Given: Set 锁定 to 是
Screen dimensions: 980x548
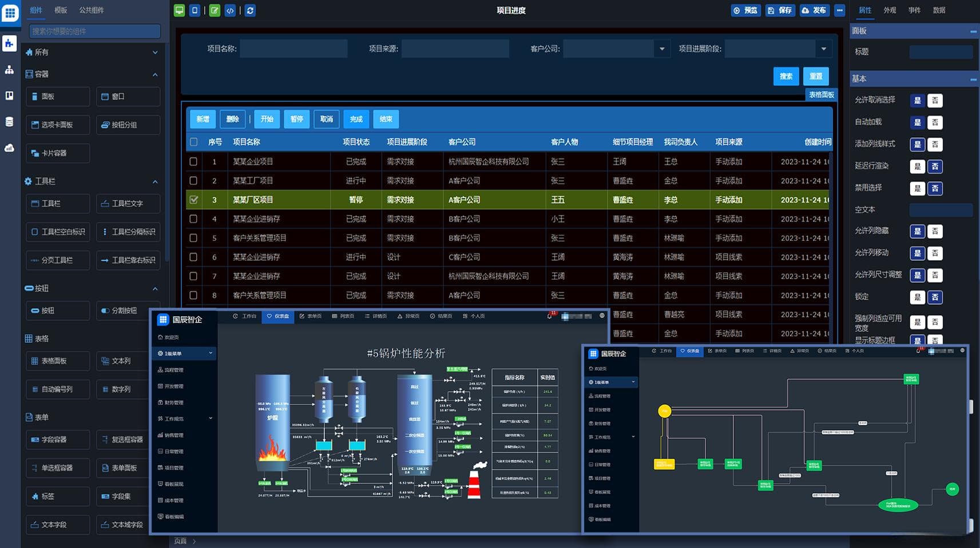Looking at the screenshot, I should coord(917,297).
